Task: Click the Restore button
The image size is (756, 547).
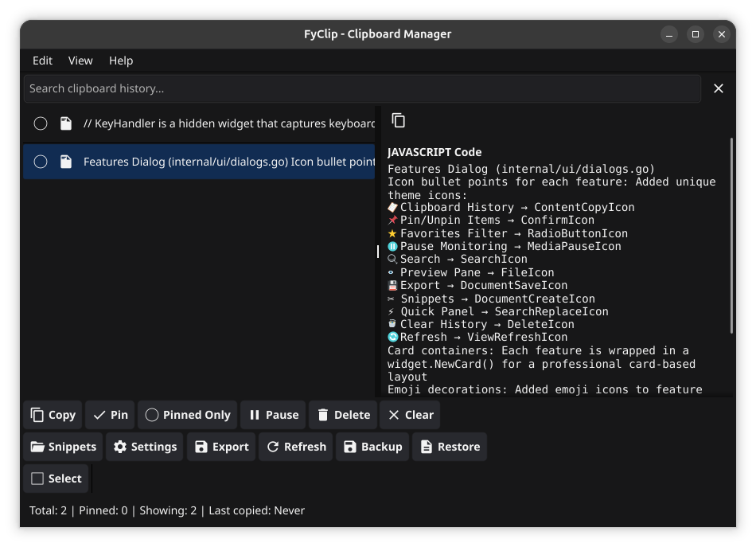Action: click(x=450, y=447)
